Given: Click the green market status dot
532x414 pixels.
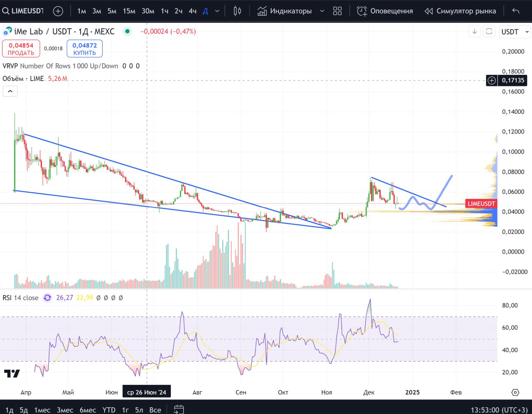Looking at the screenshot, I should [x=127, y=31].
